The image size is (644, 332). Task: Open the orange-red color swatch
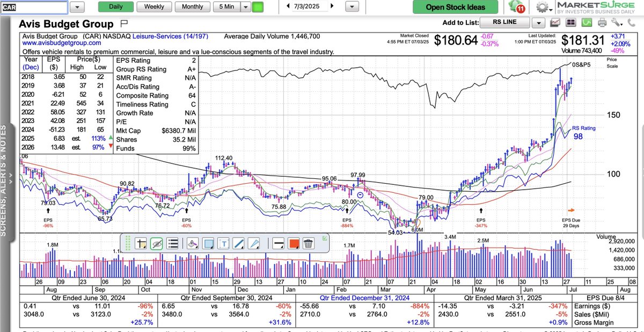point(294,243)
